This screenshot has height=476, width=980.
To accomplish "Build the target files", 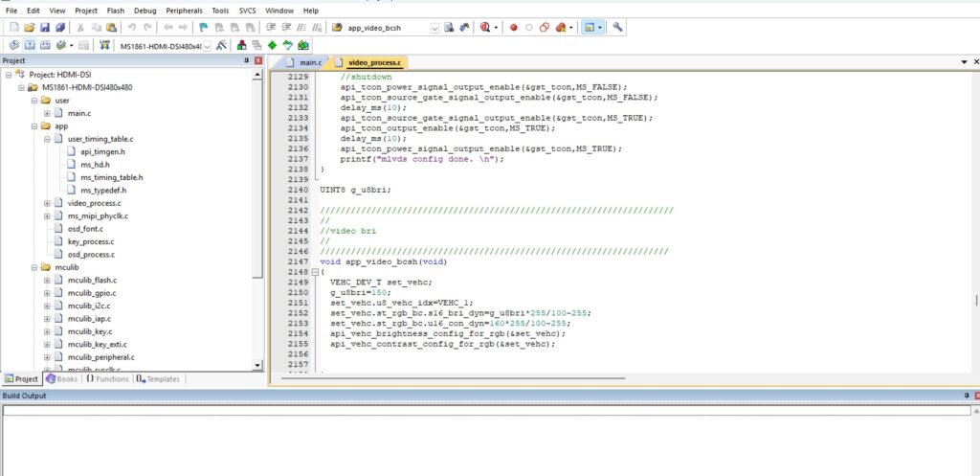I will pos(30,45).
